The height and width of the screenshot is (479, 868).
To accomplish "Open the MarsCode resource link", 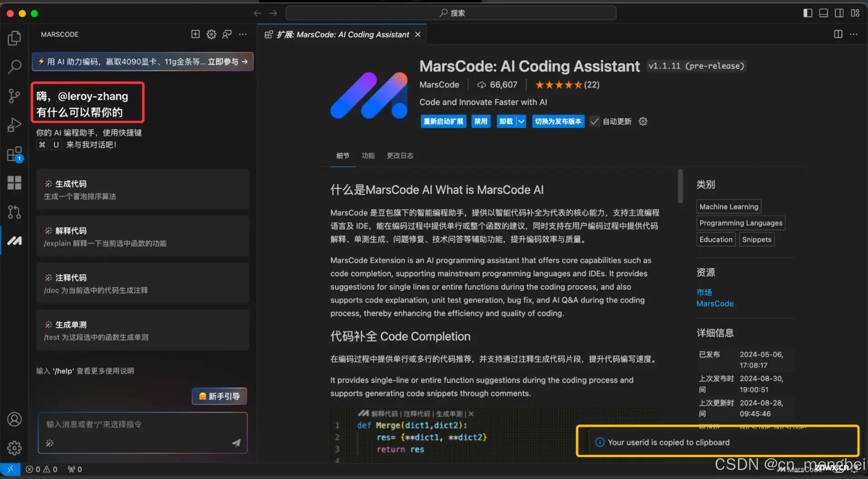I will point(715,304).
